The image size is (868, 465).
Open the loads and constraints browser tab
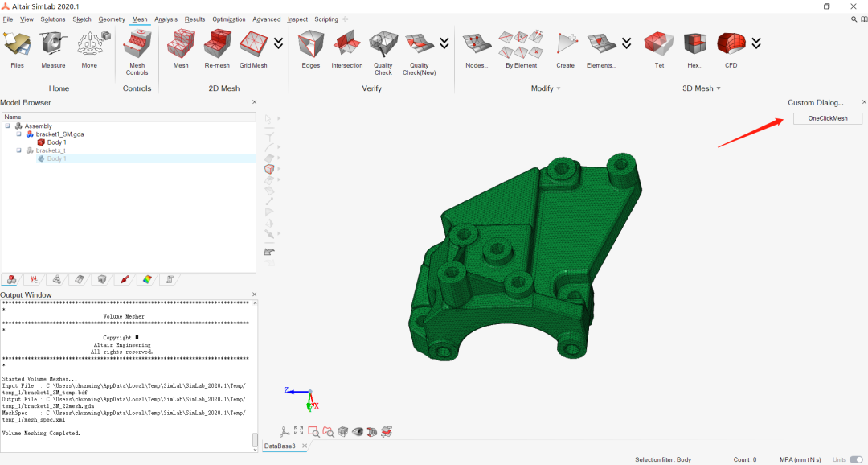pyautogui.click(x=35, y=279)
